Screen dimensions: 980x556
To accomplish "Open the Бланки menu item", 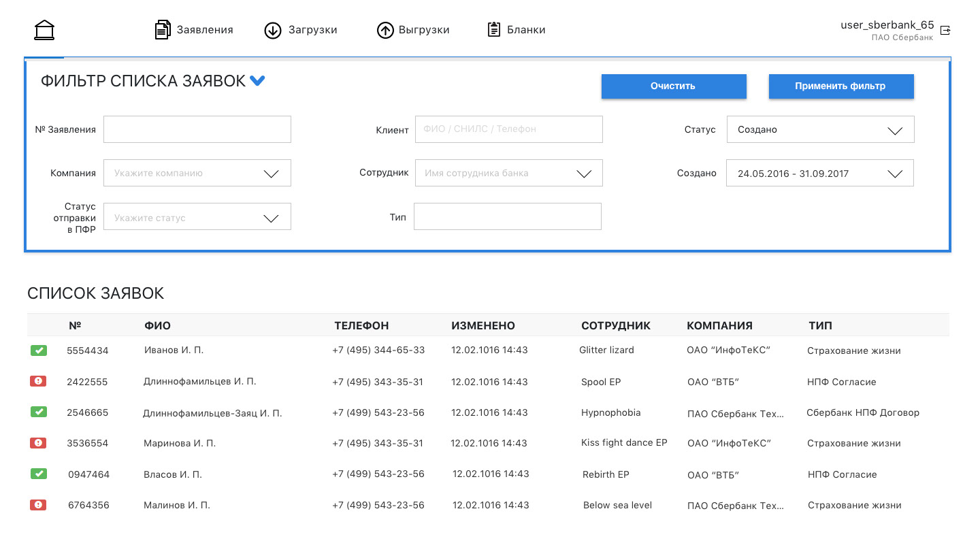I will [526, 30].
